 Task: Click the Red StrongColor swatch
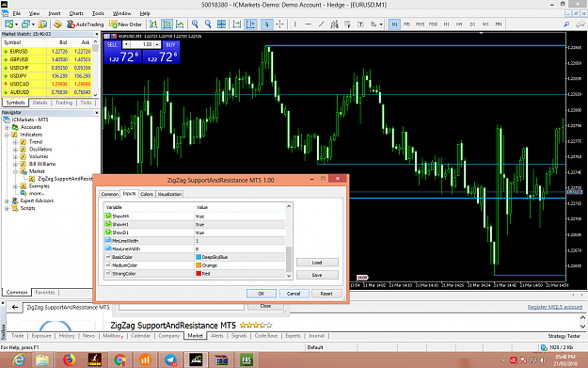pyautogui.click(x=199, y=274)
